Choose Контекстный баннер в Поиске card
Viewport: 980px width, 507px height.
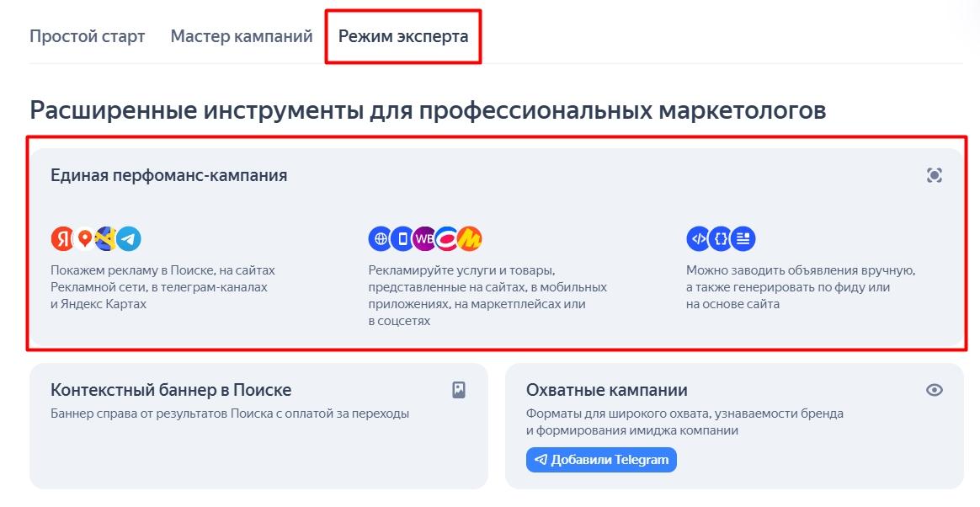tap(258, 426)
